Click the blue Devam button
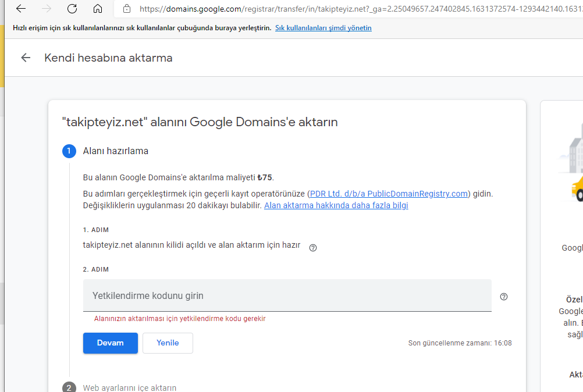This screenshot has height=392, width=583. coord(111,343)
